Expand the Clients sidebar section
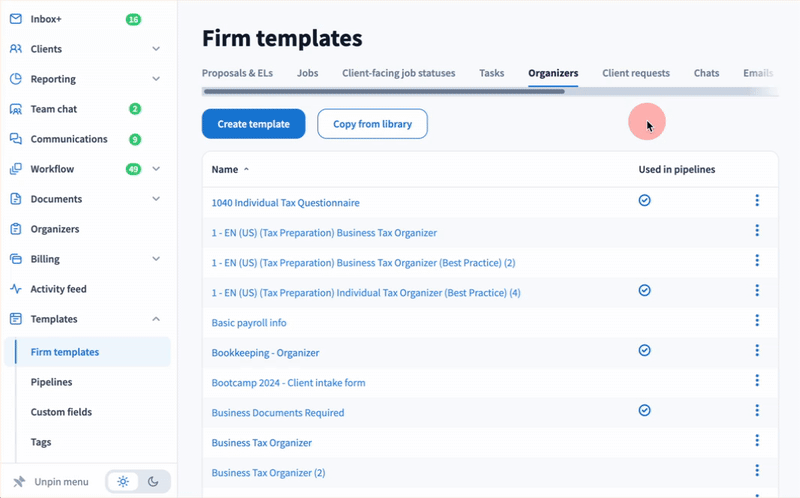Viewport: 800px width, 498px height. (156, 49)
